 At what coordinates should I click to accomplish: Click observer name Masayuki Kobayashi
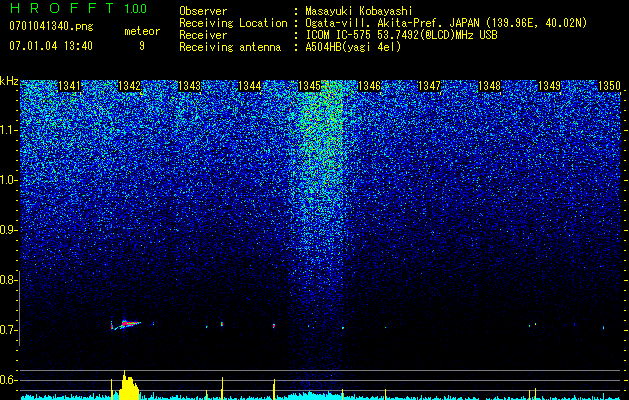[359, 11]
